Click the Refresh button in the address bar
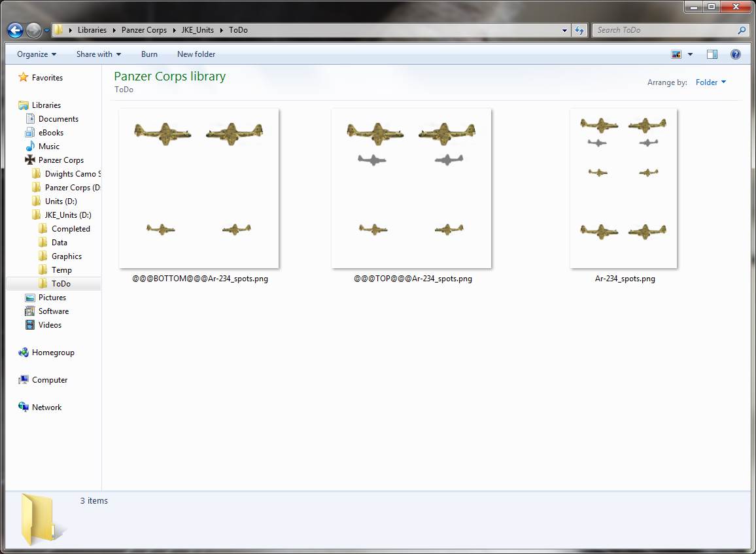Screen dimensions: 756x554 point(581,29)
